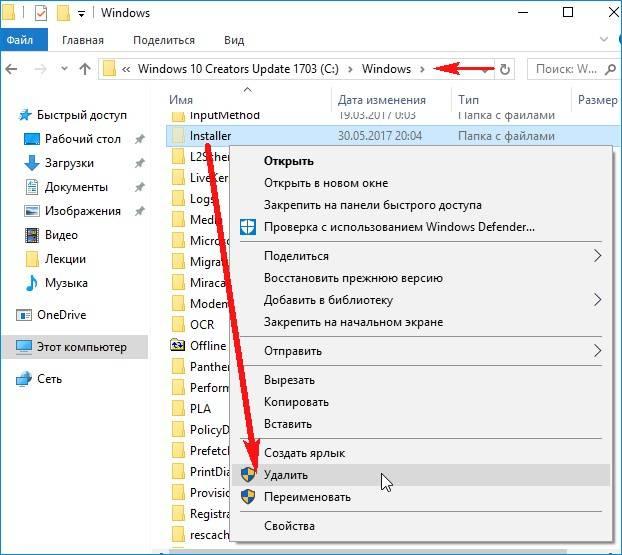Image resolution: width=622 pixels, height=555 pixels.
Task: Go up one folder level
Action: 84,69
